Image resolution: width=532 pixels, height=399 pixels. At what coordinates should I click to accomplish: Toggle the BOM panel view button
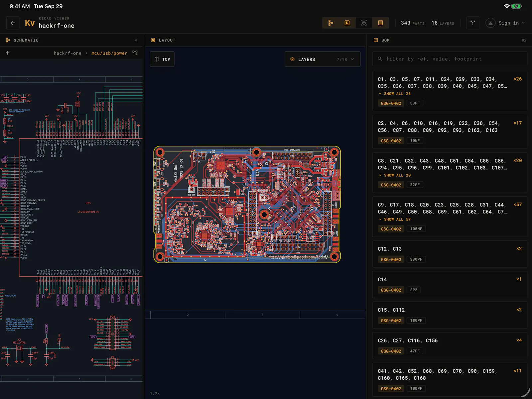380,23
